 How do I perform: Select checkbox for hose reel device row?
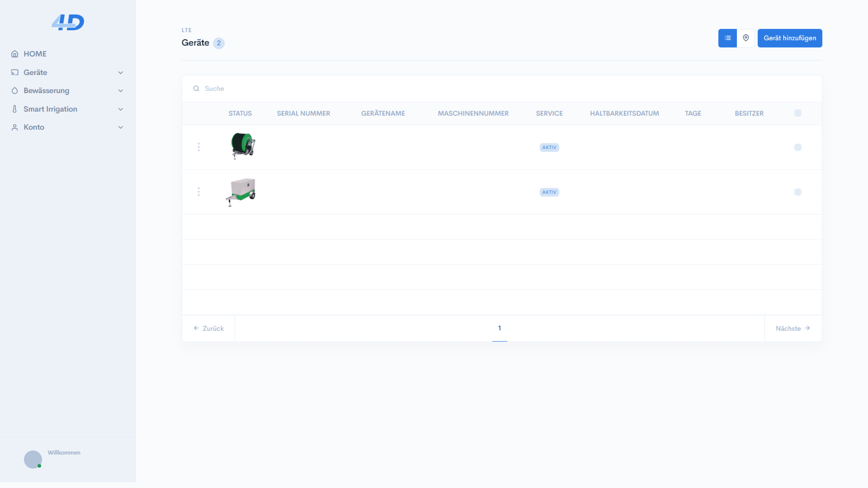tap(798, 147)
